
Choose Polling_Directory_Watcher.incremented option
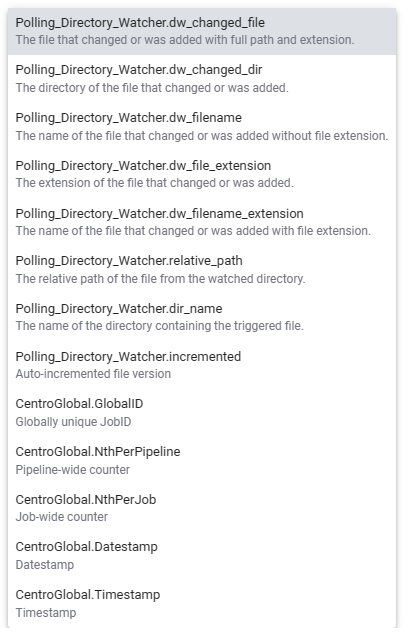(202, 365)
